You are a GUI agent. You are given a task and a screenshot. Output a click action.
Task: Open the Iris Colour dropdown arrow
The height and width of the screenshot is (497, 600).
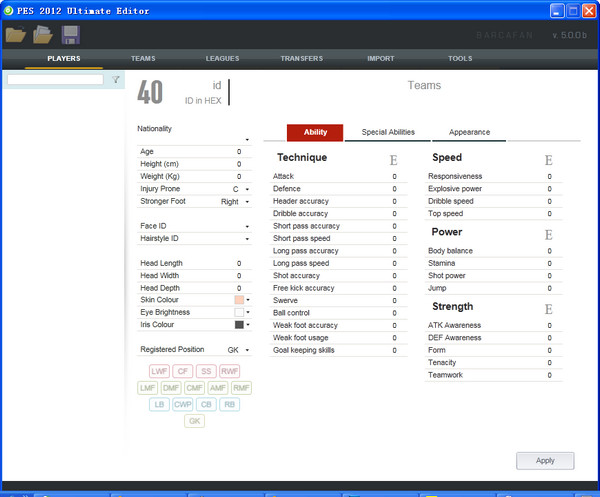248,324
